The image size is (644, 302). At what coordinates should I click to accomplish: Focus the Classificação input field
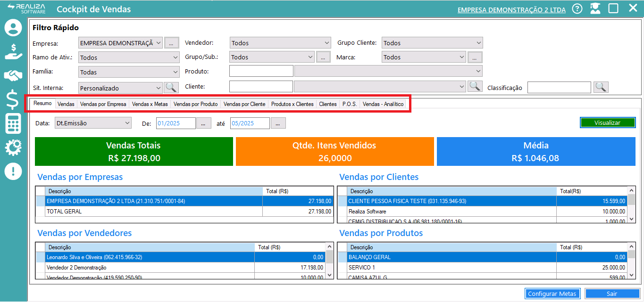click(x=559, y=87)
